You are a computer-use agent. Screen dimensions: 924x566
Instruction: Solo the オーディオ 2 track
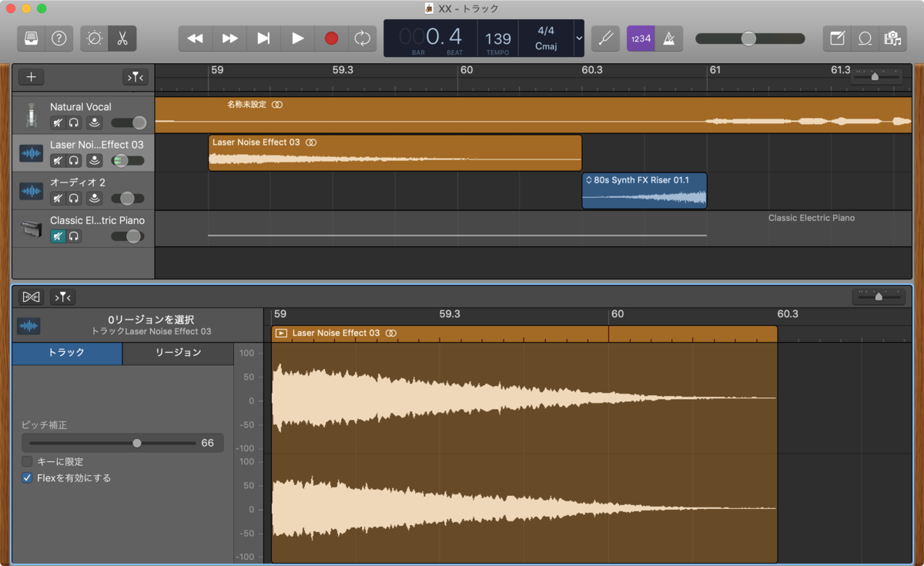tap(74, 198)
